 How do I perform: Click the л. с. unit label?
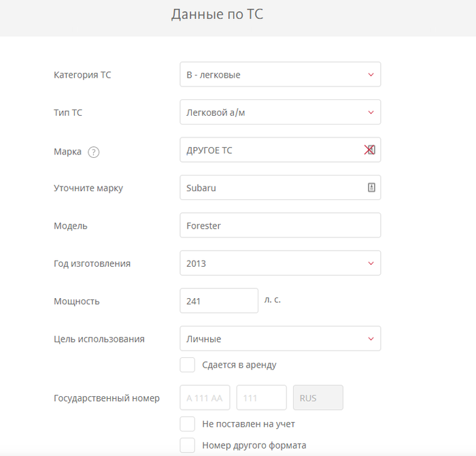pyautogui.click(x=273, y=299)
